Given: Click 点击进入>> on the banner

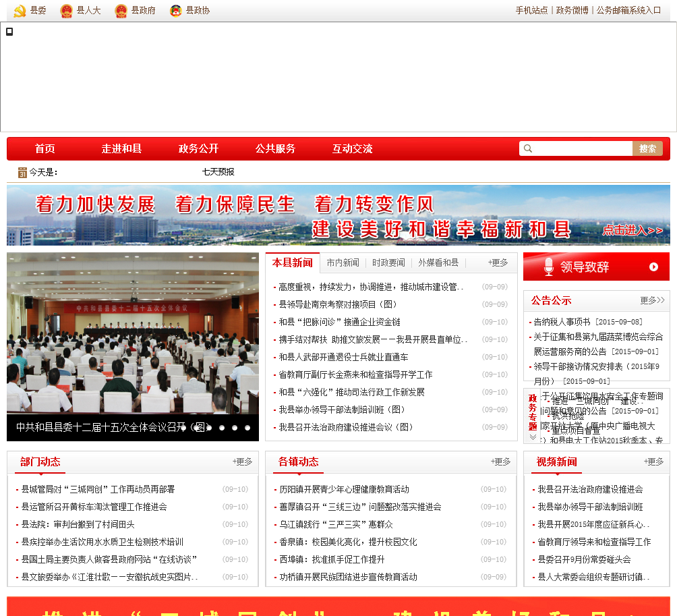Looking at the screenshot, I should (632, 230).
